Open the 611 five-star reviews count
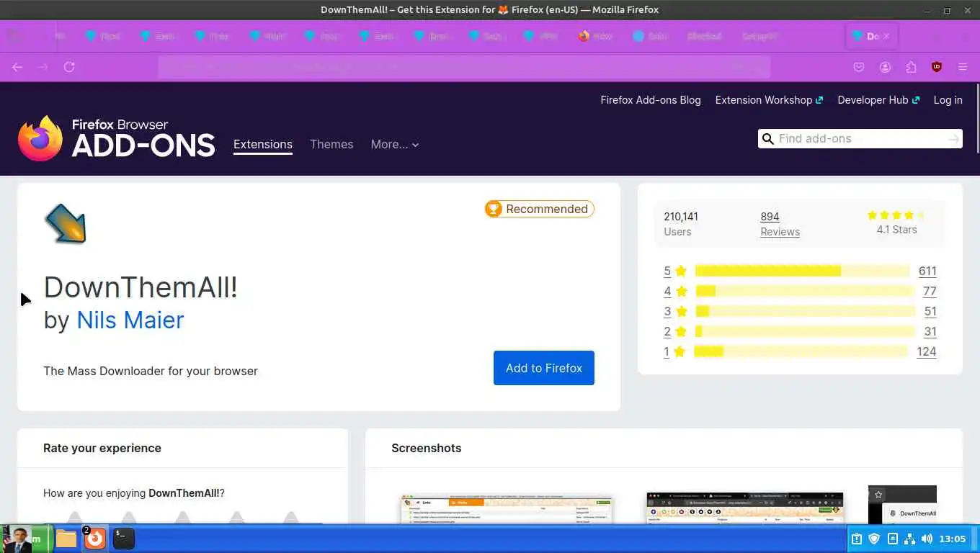The image size is (980, 553). pos(927,271)
